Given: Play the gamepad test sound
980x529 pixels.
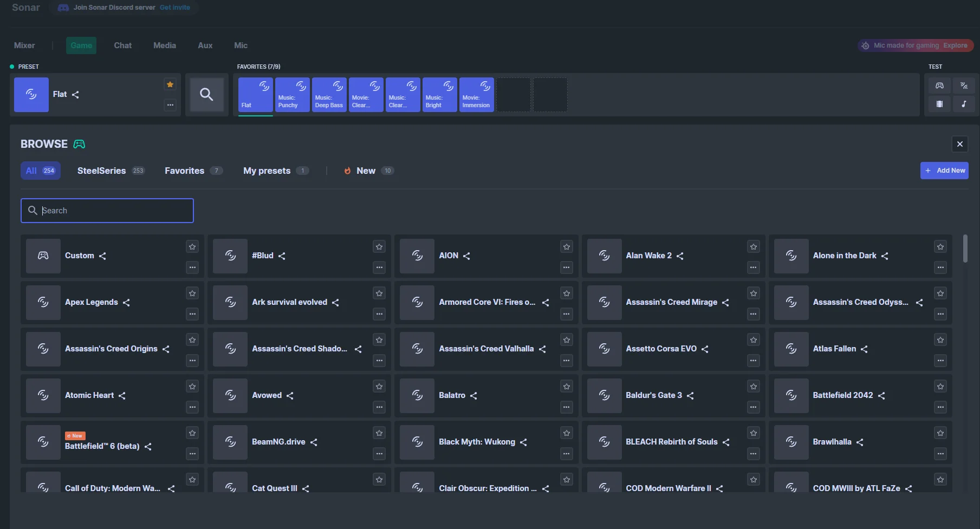Looking at the screenshot, I should 939,86.
